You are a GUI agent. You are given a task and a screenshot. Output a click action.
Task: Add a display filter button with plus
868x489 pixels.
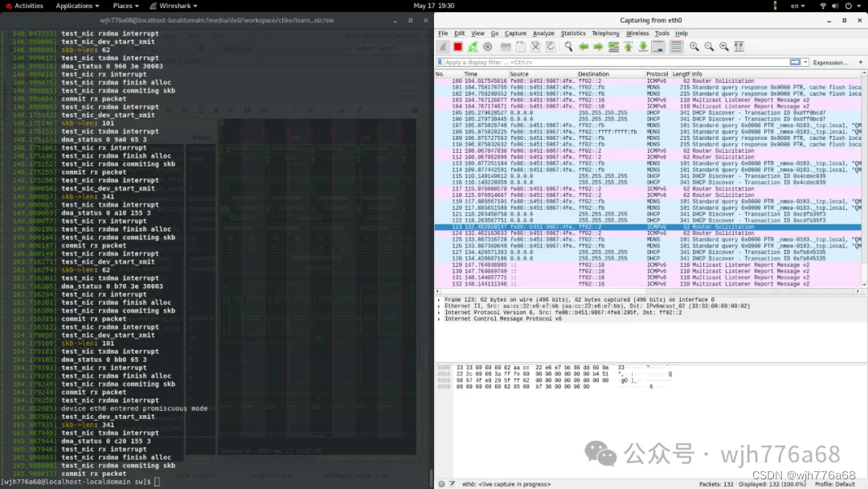point(860,62)
